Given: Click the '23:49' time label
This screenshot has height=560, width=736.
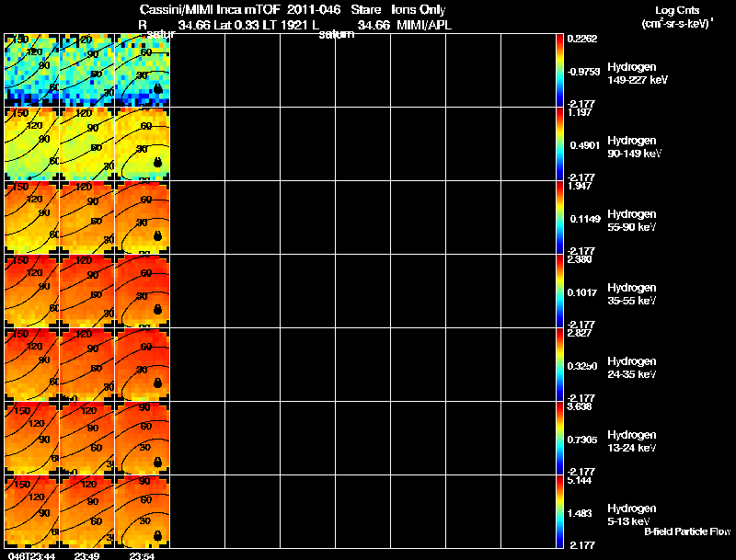Looking at the screenshot, I should (x=86, y=555).
